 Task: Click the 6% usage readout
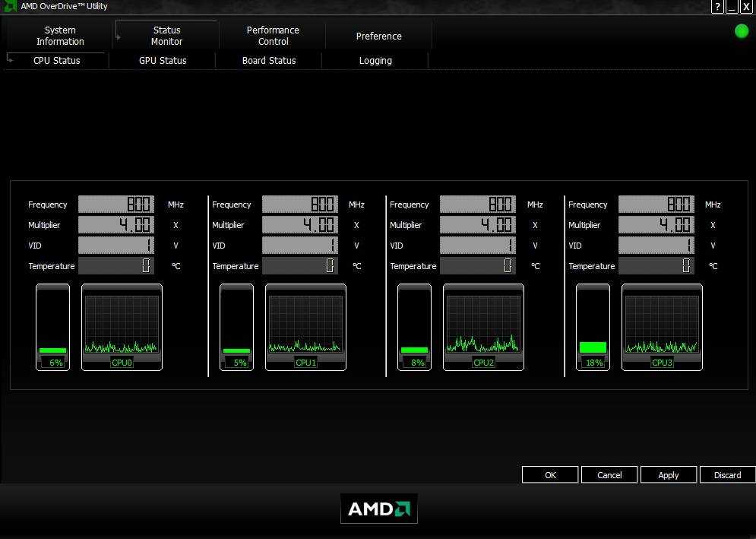[55, 363]
